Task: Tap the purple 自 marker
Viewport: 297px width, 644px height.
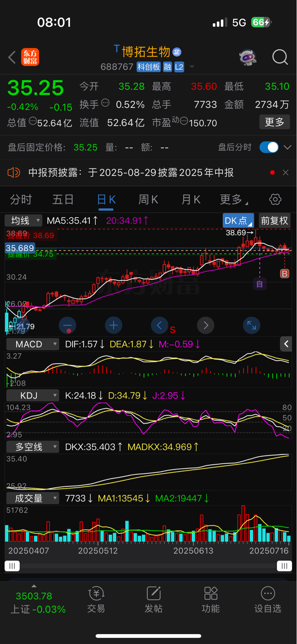Action: click(260, 284)
